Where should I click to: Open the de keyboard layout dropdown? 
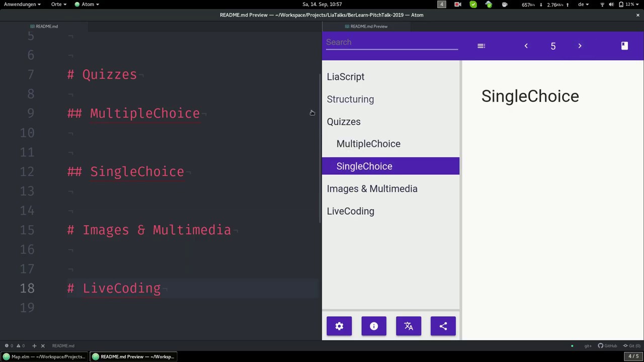(584, 4)
